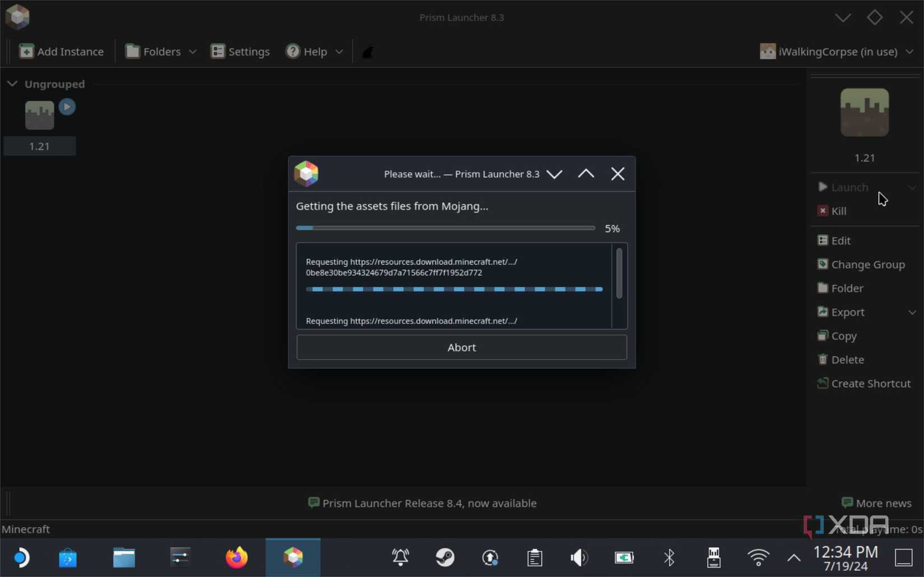Open Firefox from taskbar
The height and width of the screenshot is (577, 924).
(236, 557)
